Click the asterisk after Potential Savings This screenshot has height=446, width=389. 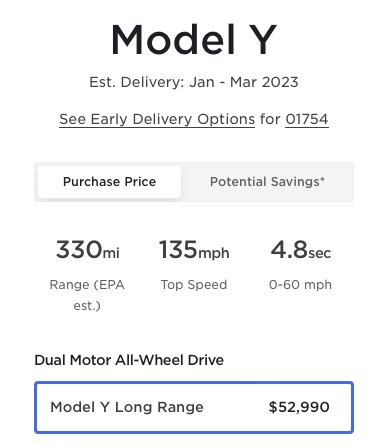pyautogui.click(x=322, y=179)
